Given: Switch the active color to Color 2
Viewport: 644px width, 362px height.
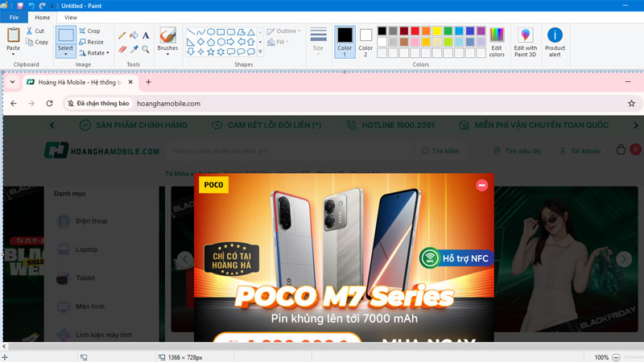Looking at the screenshot, I should pyautogui.click(x=365, y=41).
